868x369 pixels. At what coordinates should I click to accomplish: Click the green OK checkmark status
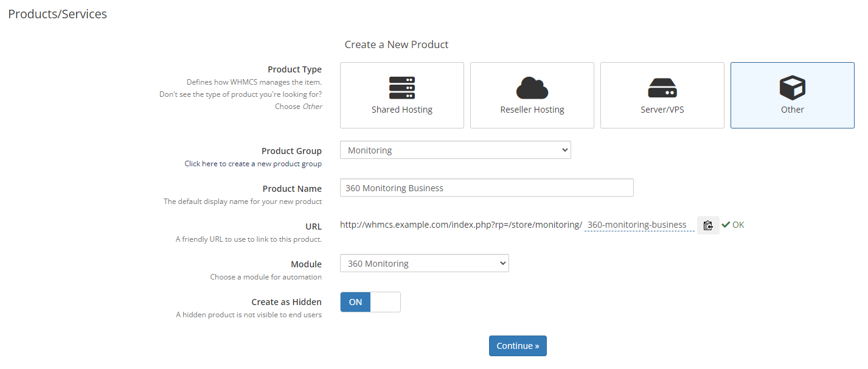coord(733,225)
